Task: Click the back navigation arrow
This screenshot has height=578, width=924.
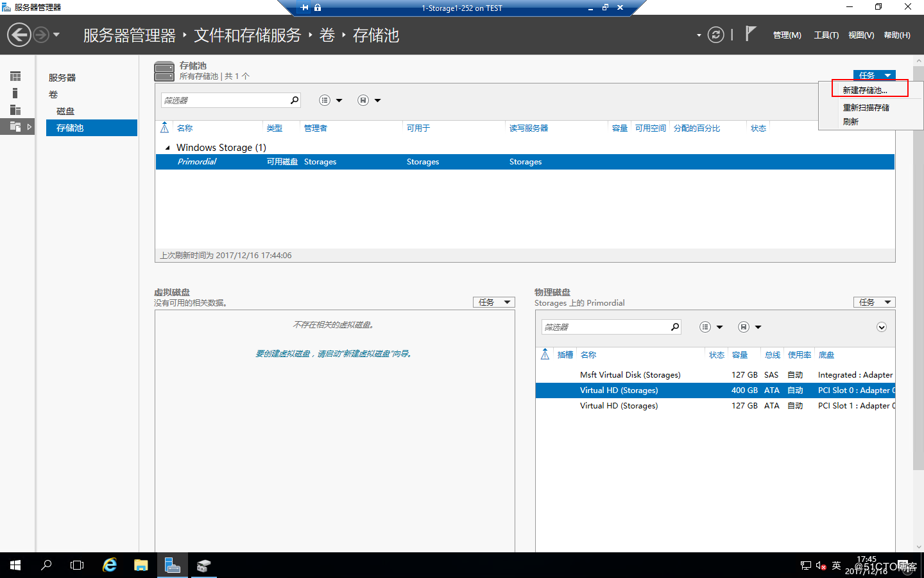Action: pos(19,35)
